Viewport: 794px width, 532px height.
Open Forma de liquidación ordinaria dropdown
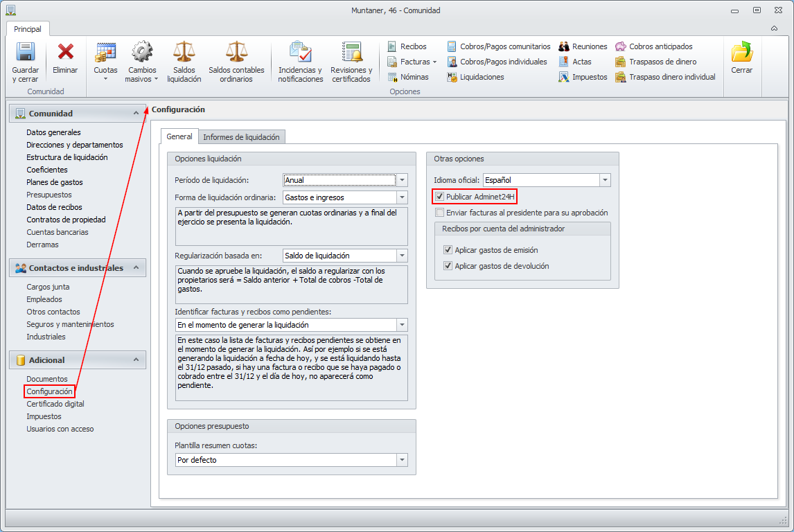[x=402, y=197]
